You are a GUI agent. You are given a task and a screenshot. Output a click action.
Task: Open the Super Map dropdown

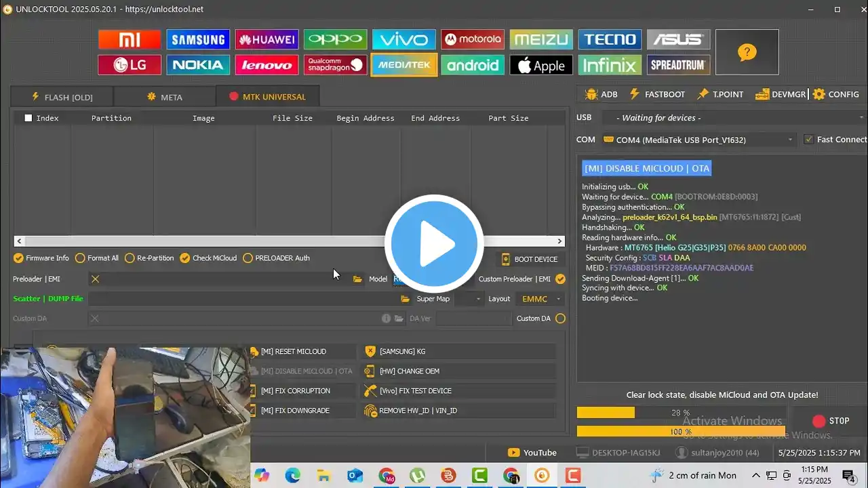pos(469,299)
